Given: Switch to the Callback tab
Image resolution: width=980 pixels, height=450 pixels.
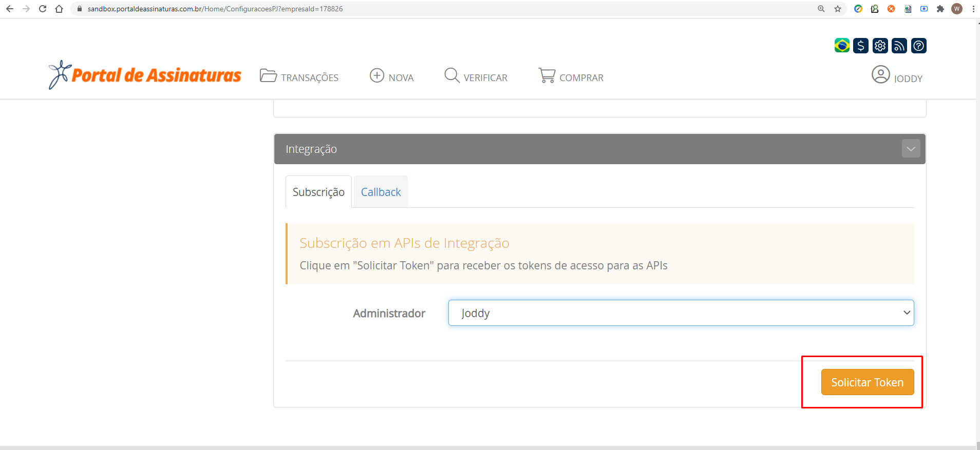Looking at the screenshot, I should pyautogui.click(x=381, y=192).
